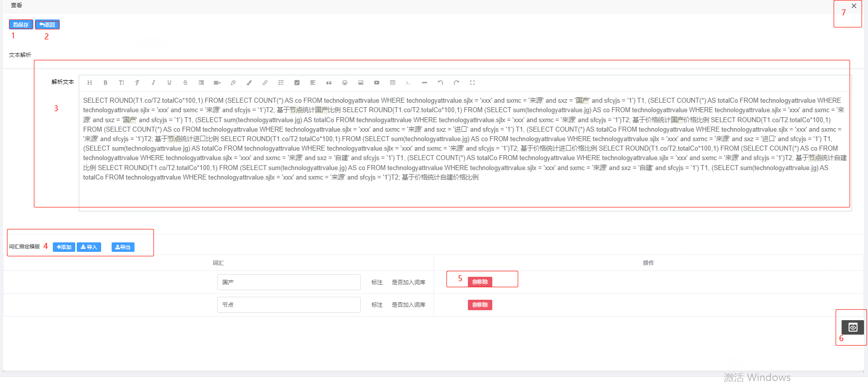Insert an image with the picture icon
Screen dimensions: 868x386
pyautogui.click(x=361, y=83)
